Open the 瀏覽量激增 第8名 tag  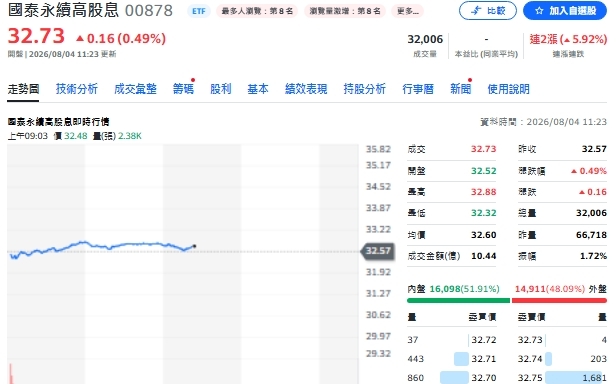tap(345, 11)
